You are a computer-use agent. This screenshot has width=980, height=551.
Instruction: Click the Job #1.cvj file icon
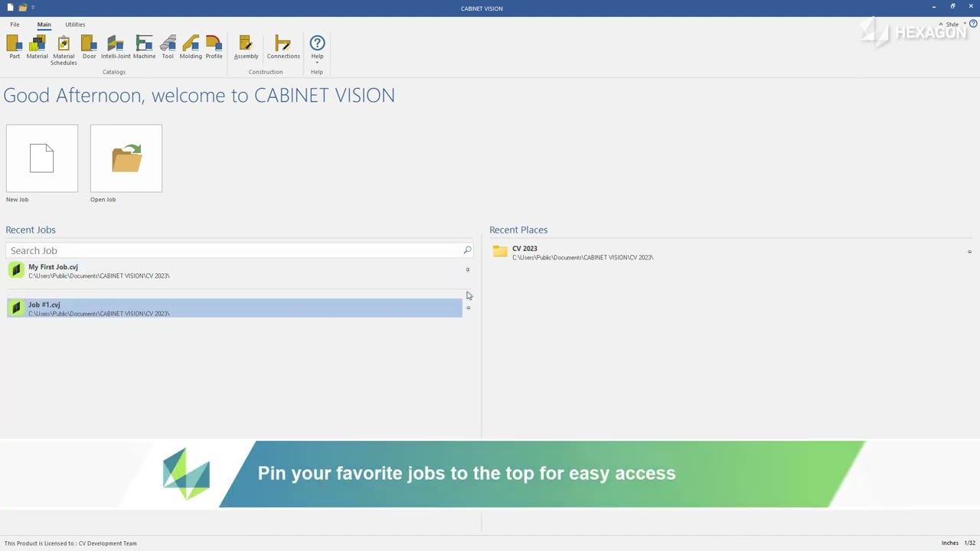[16, 308]
